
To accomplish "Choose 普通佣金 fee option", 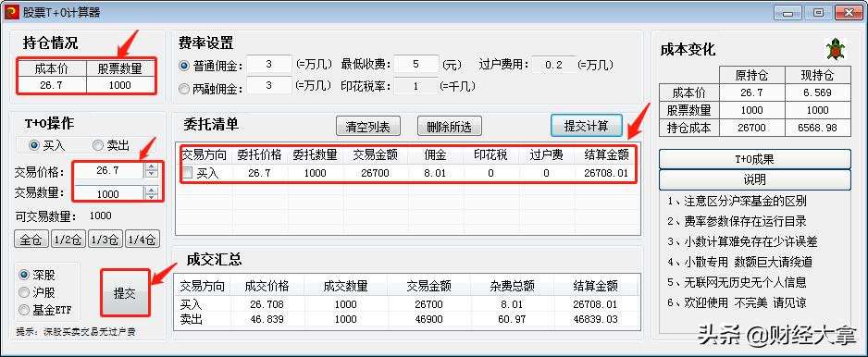I will pyautogui.click(x=184, y=66).
